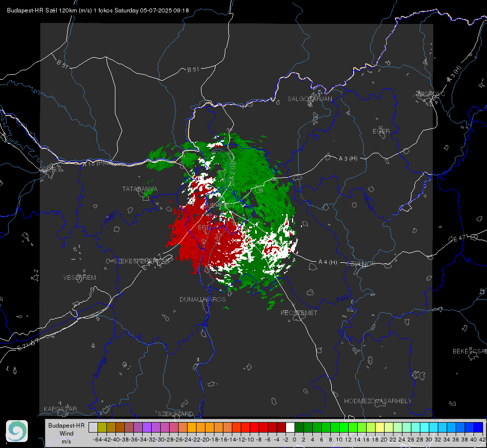This screenshot has height=448, width=487.
Task: Click the BÉKÉSCSABA city label
Action: coord(470,351)
